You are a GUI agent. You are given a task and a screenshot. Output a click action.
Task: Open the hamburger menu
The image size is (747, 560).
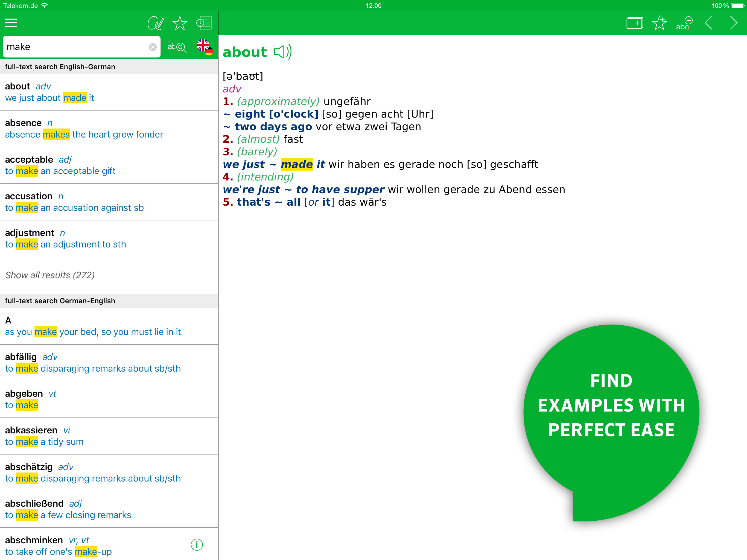[11, 23]
